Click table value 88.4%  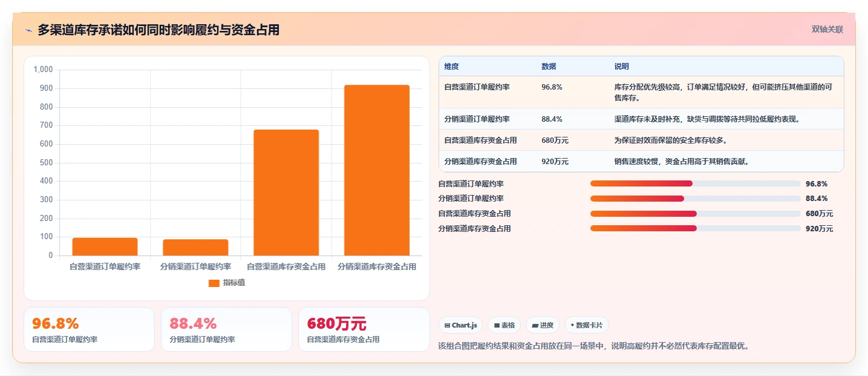tap(552, 119)
